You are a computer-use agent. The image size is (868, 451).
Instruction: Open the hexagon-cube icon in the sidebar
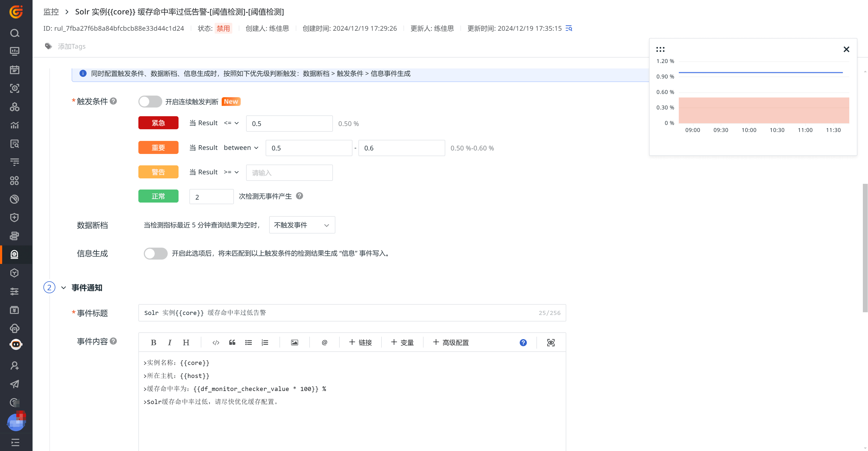(x=14, y=273)
